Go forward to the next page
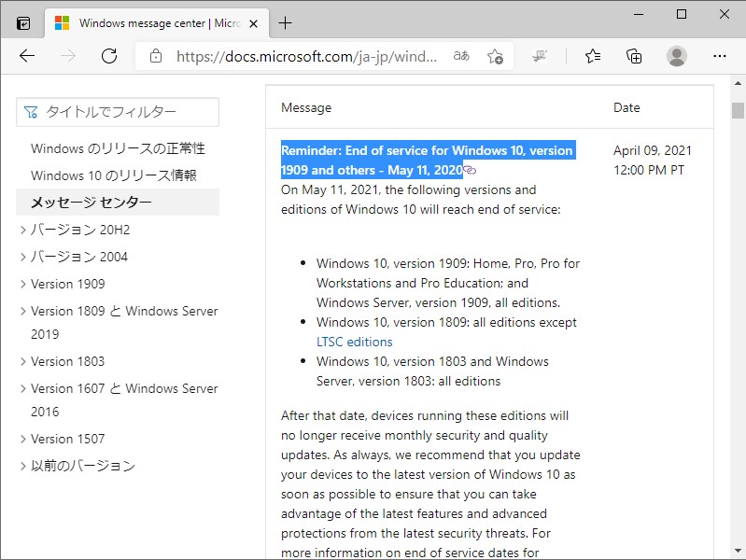Screen dimensions: 746x560 click(x=68, y=56)
